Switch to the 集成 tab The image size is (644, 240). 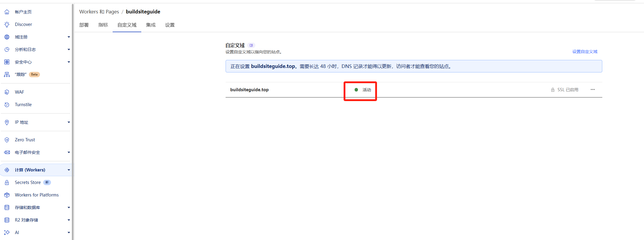(x=151, y=25)
